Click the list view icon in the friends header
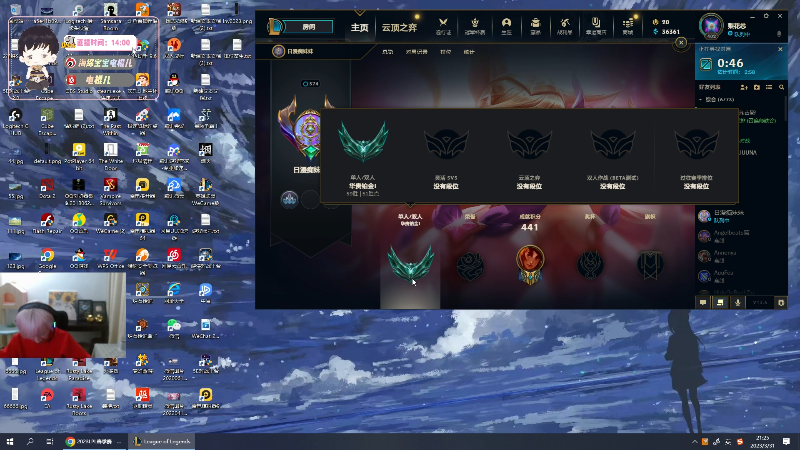This screenshot has height=450, width=800. (769, 87)
